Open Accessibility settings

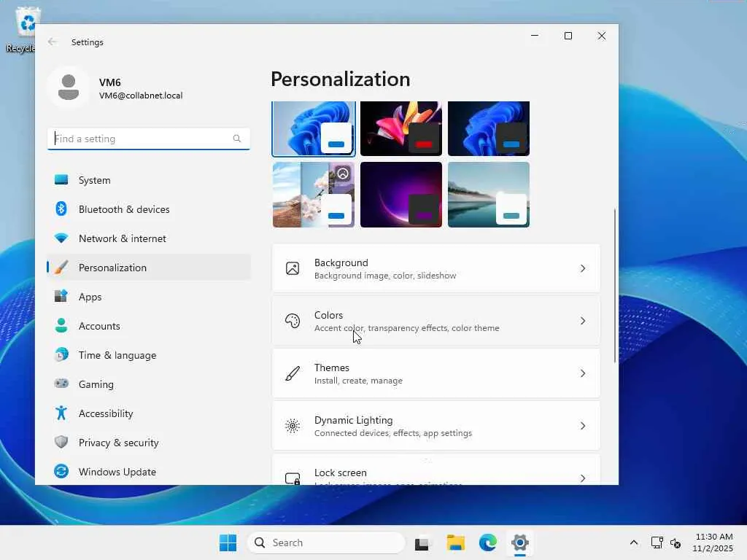tap(149, 413)
